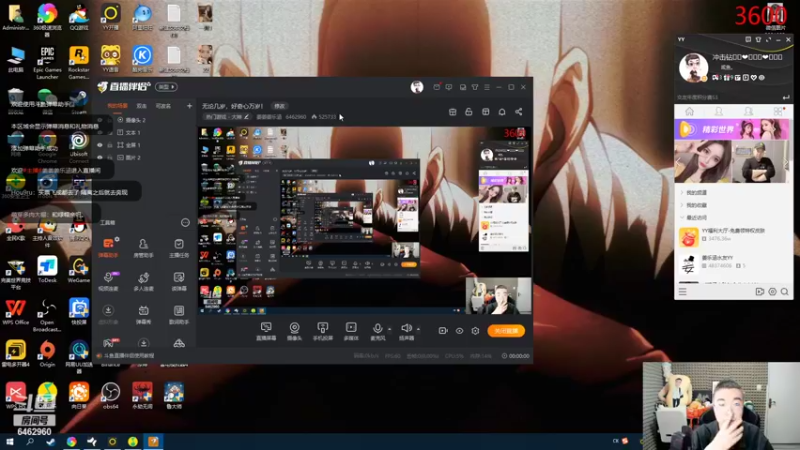Image resolution: width=800 pixels, height=450 pixels.
Task: Open the 精彩世界 banner in YY
Action: [x=732, y=130]
